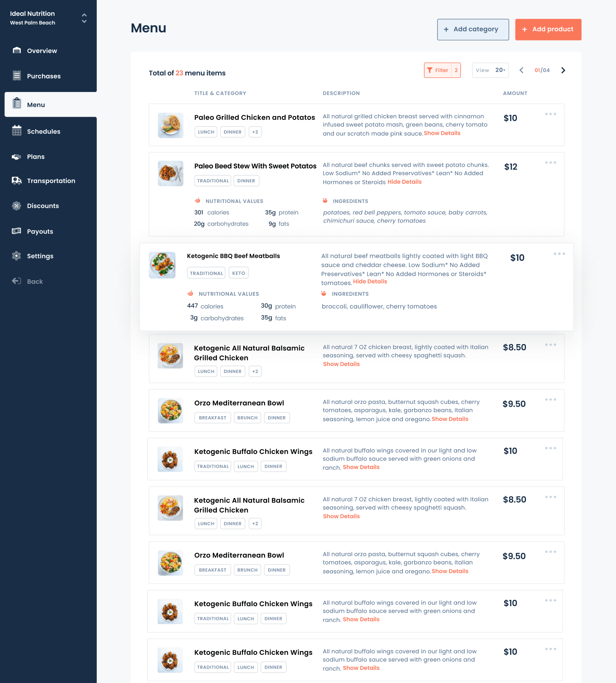The width and height of the screenshot is (616, 683).
Task: Open the View 20 per page dropdown
Action: (490, 70)
